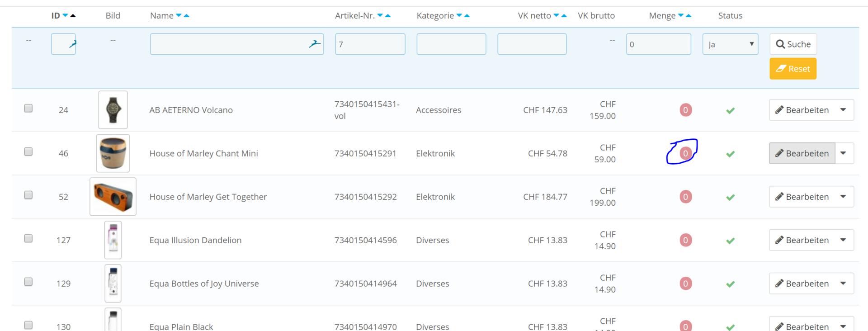Sort VK netto descending using the down arrow
The height and width of the screenshot is (331, 868).
tap(557, 16)
